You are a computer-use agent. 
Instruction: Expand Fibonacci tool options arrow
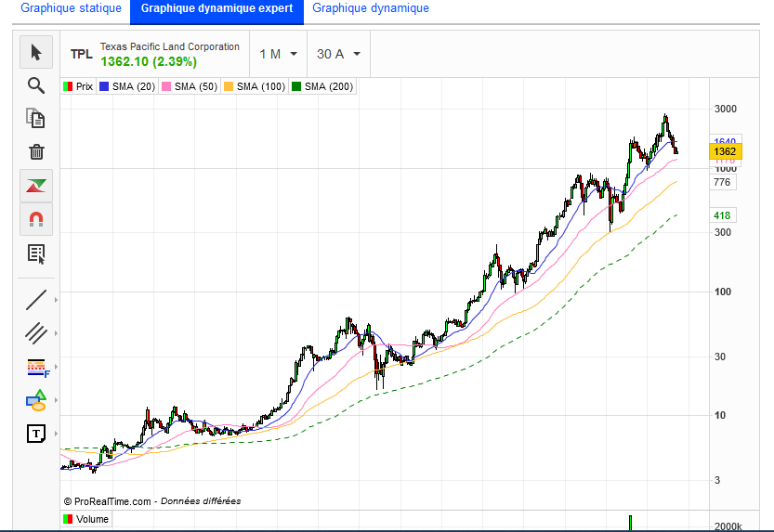point(56,367)
